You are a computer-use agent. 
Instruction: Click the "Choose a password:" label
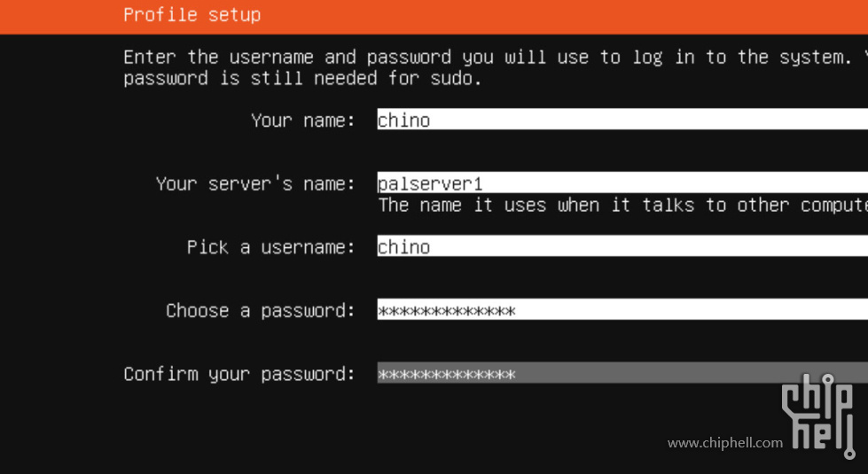coord(260,310)
